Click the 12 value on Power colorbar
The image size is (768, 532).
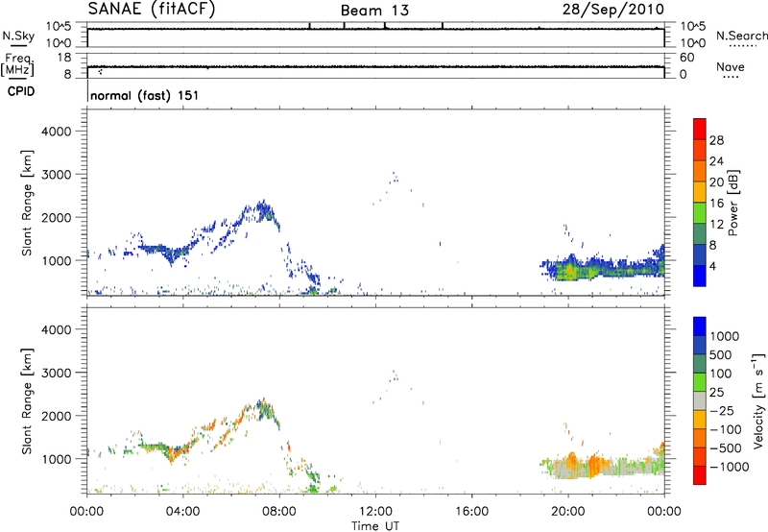(716, 225)
